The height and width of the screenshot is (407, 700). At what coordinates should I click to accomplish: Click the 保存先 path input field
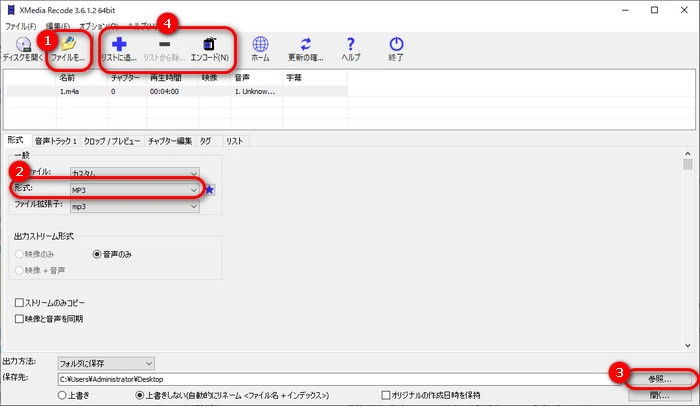[x=341, y=379]
